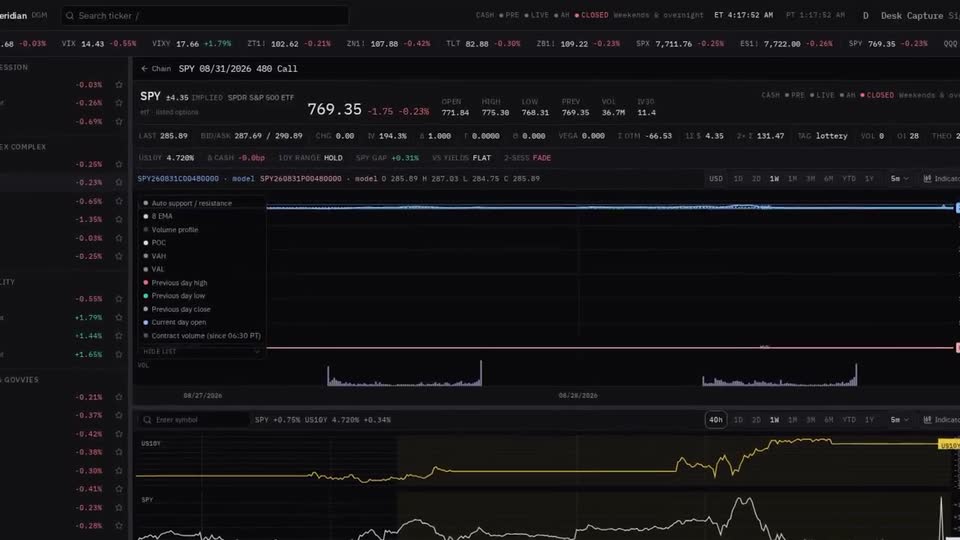
Task: Click SPX 7,711.76 in the ticker tape
Action: click(x=680, y=43)
